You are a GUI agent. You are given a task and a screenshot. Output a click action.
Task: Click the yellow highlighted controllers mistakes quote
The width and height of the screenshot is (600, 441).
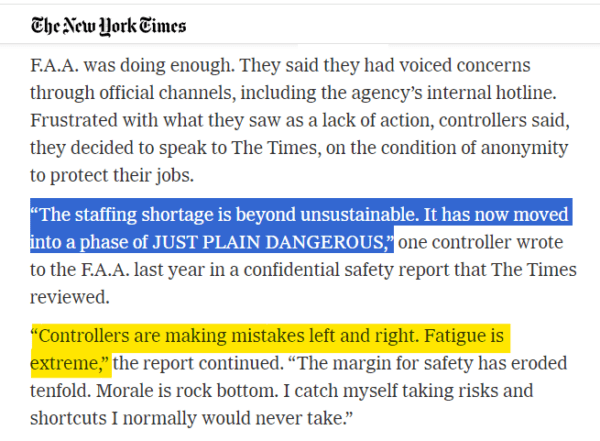point(270,349)
